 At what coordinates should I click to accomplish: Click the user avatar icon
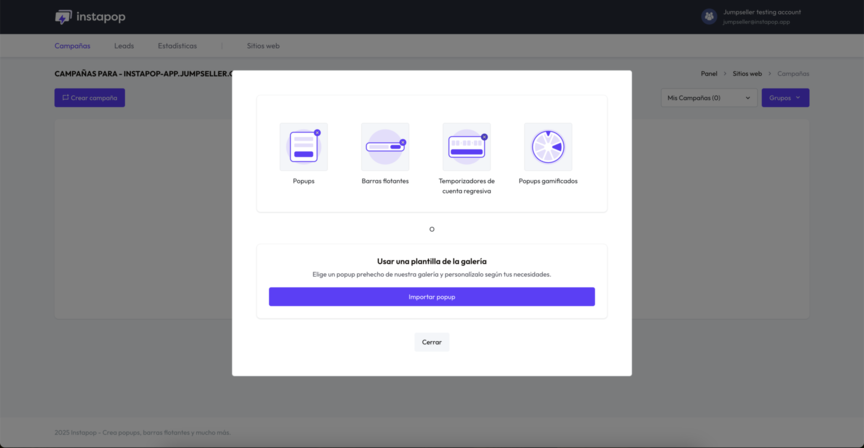[709, 17]
